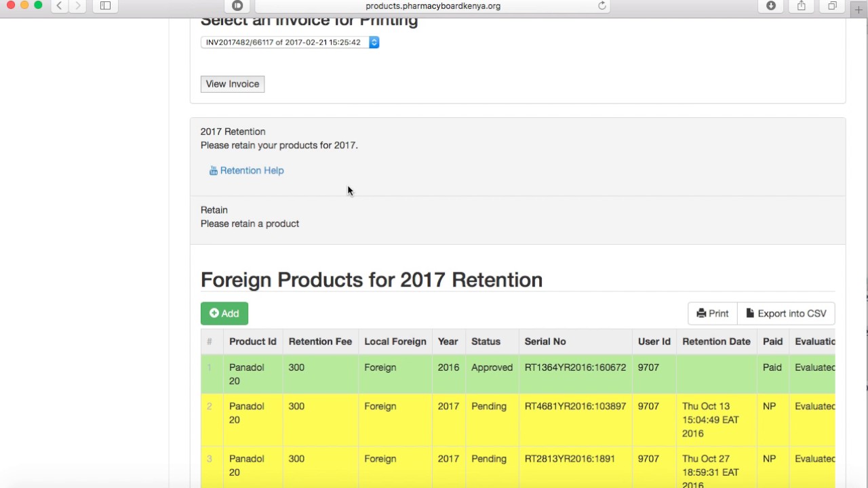The height and width of the screenshot is (488, 868).
Task: Click the Retention Fee column header
Action: [320, 342]
